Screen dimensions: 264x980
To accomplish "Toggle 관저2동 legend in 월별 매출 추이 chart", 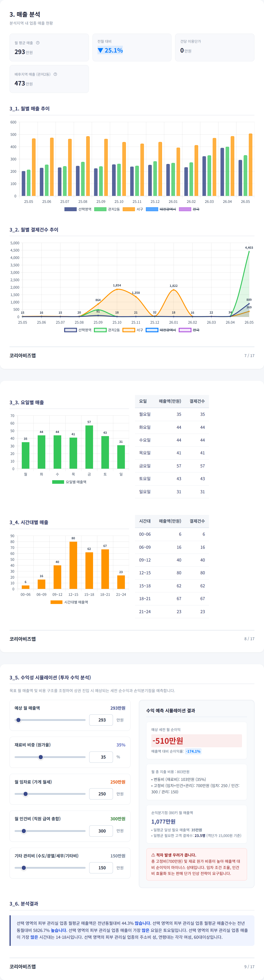I will tap(107, 209).
